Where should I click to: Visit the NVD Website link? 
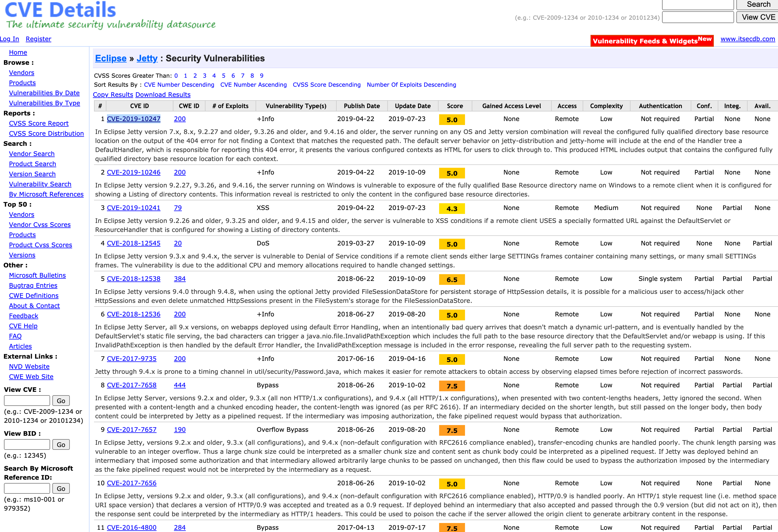pos(29,366)
